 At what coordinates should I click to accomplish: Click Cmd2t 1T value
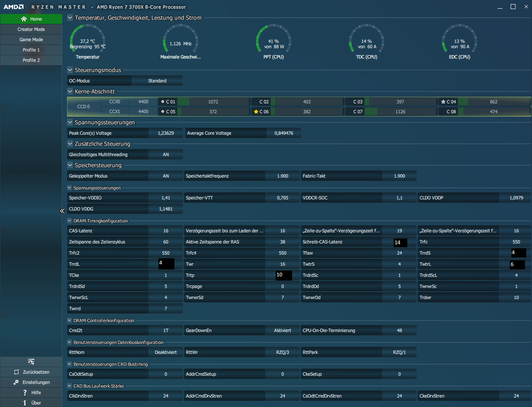(166, 330)
